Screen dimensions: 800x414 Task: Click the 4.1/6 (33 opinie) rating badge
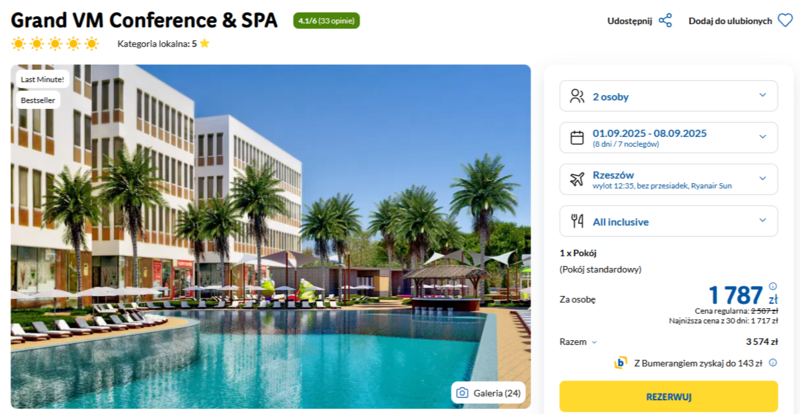click(327, 21)
